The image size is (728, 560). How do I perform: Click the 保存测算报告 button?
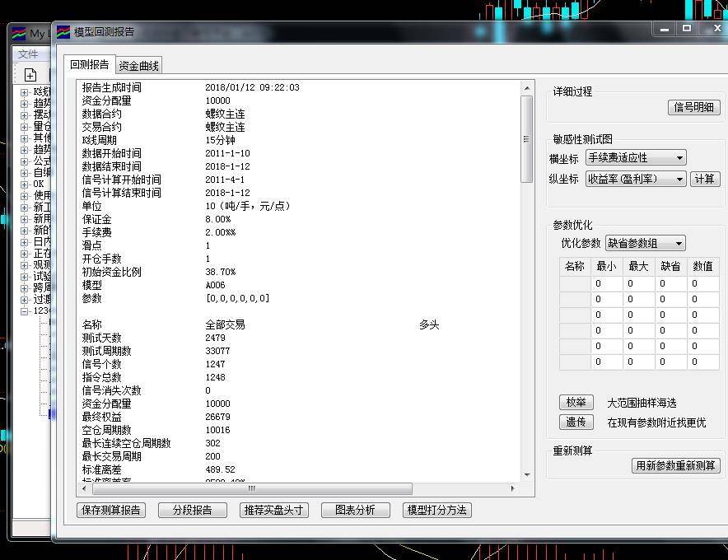pos(111,510)
